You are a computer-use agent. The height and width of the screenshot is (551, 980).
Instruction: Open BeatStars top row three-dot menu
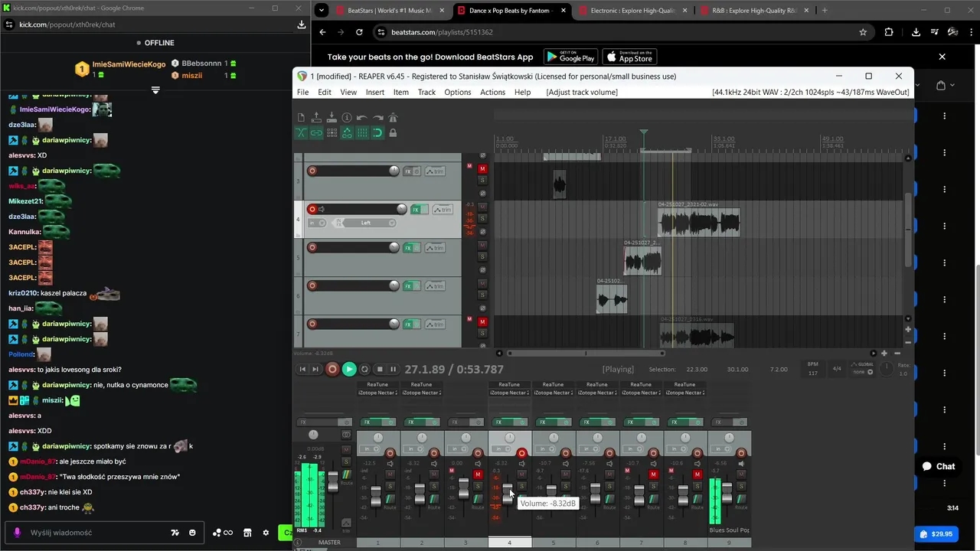pos(944,116)
